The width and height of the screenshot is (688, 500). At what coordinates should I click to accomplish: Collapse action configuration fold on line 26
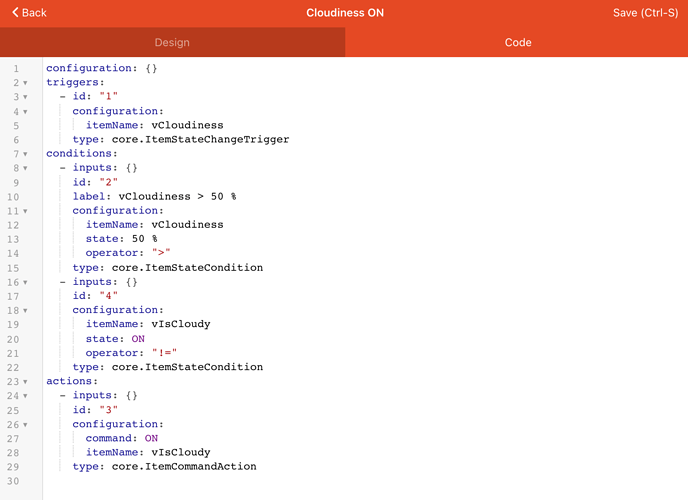click(25, 424)
